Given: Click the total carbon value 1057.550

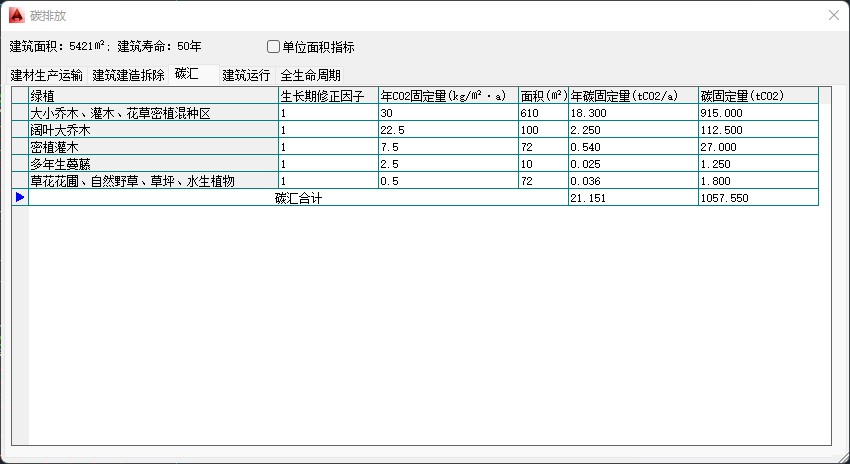Looking at the screenshot, I should [x=757, y=199].
